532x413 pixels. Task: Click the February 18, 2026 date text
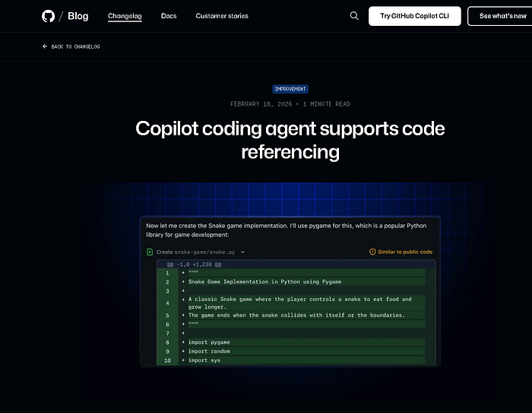(x=261, y=104)
